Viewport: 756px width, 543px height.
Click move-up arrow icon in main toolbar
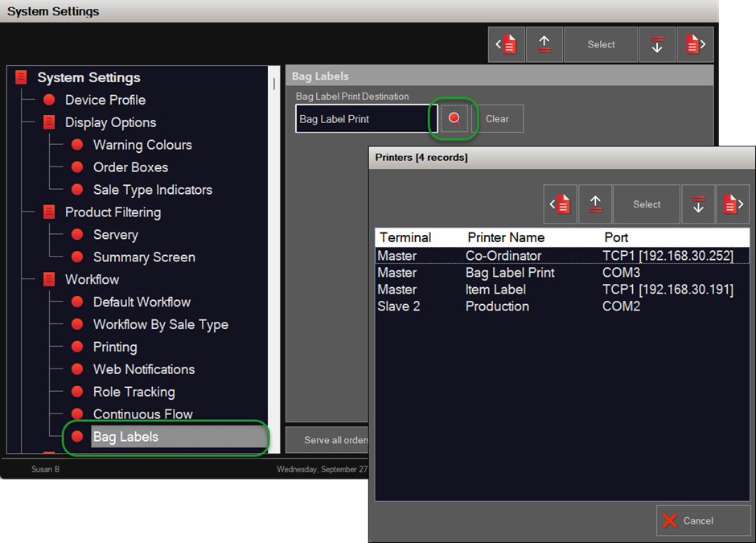tap(544, 45)
